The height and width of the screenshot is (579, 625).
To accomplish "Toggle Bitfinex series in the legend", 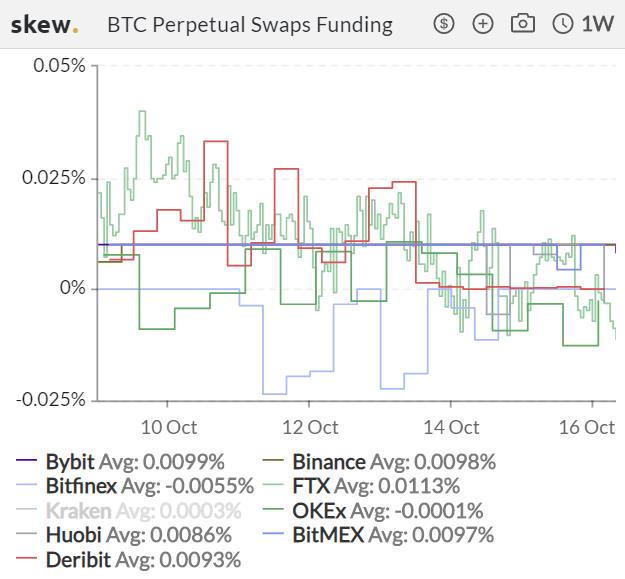I will tap(135, 486).
